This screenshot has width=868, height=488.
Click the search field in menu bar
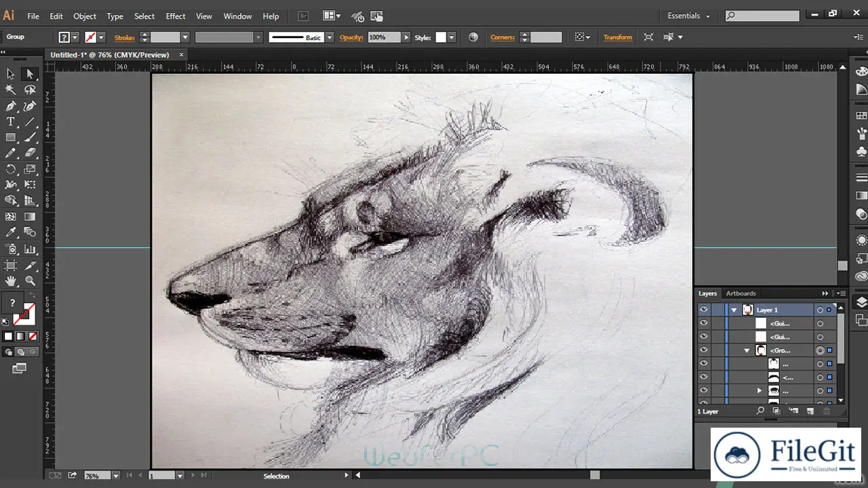coord(762,16)
